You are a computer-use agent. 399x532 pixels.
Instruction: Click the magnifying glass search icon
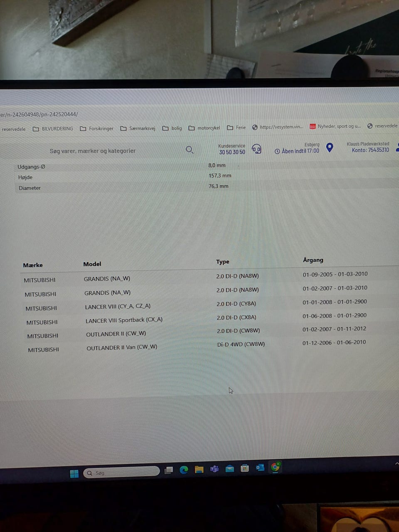tap(190, 150)
